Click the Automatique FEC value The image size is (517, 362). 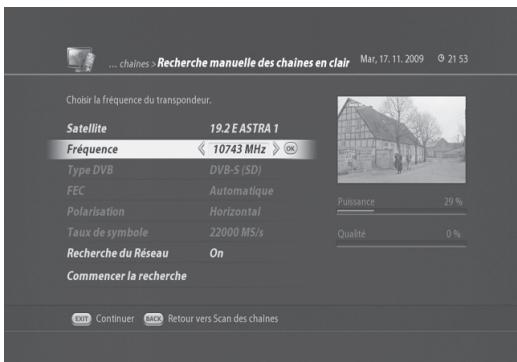[241, 191]
